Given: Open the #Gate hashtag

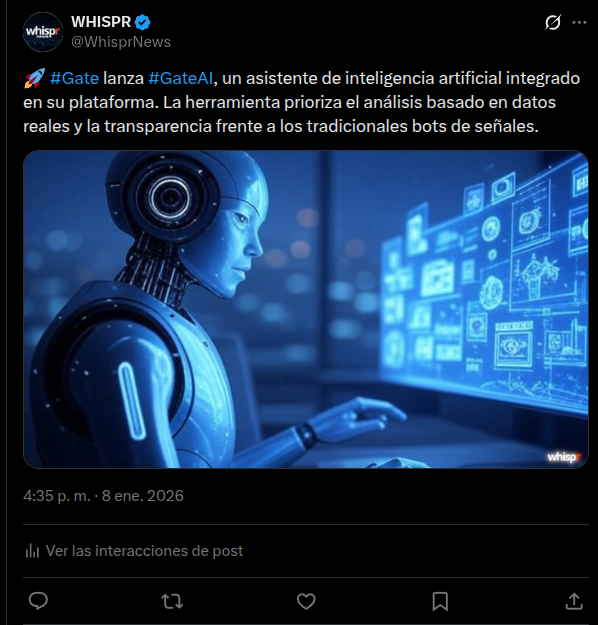Looking at the screenshot, I should pyautogui.click(x=74, y=78).
